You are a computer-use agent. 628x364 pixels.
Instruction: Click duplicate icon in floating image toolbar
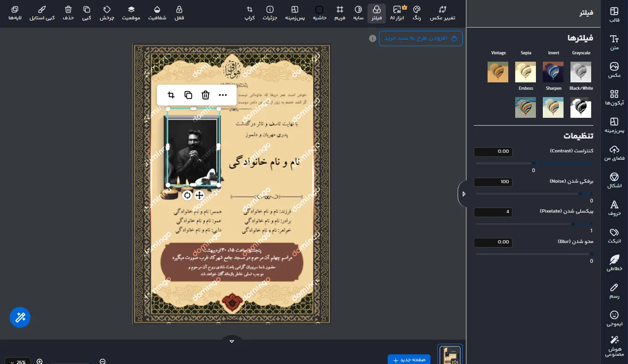click(x=188, y=95)
